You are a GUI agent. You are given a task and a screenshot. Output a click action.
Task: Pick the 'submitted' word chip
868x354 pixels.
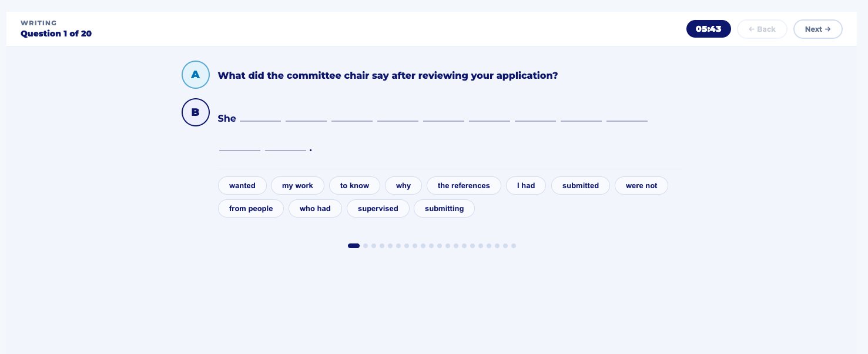(x=581, y=186)
